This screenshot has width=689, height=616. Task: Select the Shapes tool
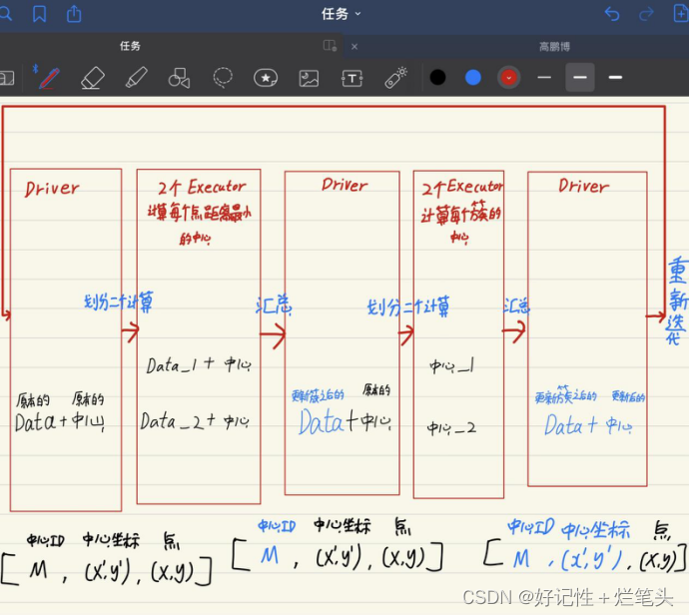(x=180, y=78)
